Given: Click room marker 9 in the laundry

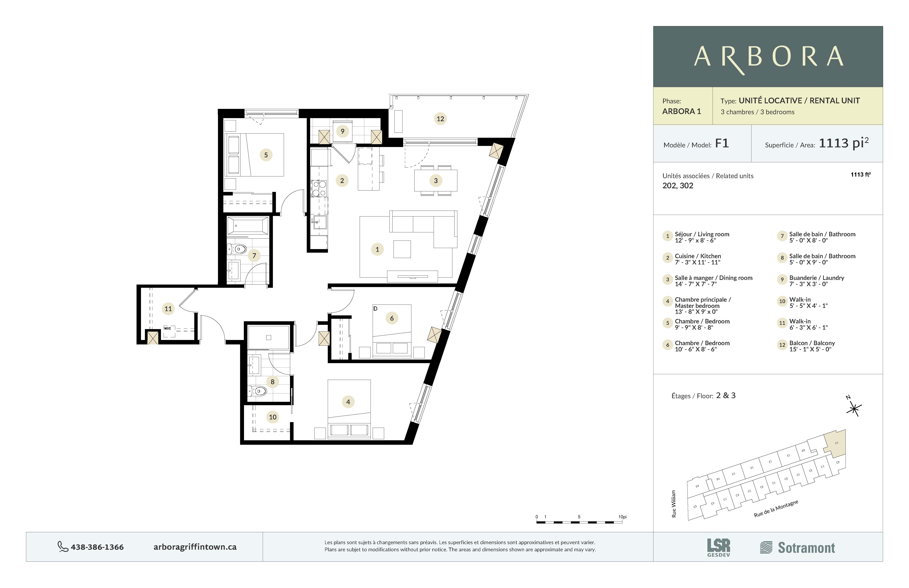Looking at the screenshot, I should [x=342, y=131].
